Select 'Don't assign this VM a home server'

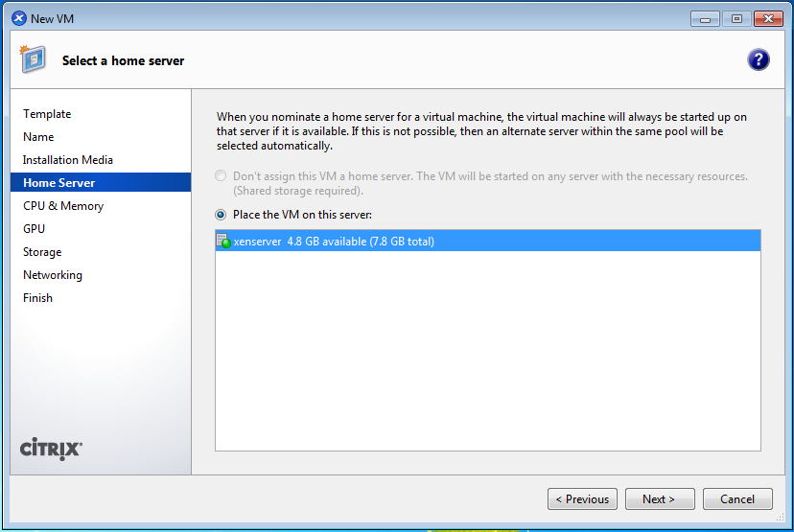tap(222, 176)
